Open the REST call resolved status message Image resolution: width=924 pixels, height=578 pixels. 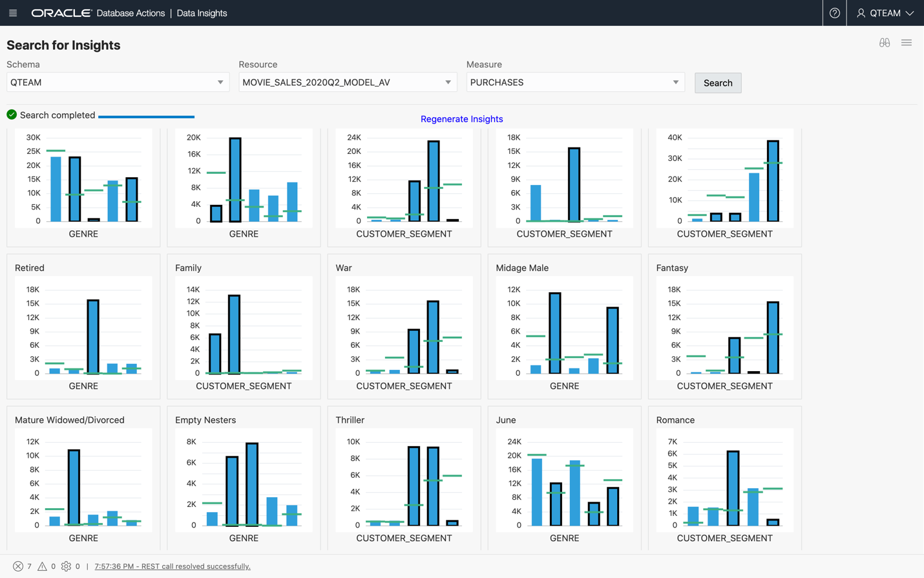[x=173, y=566]
